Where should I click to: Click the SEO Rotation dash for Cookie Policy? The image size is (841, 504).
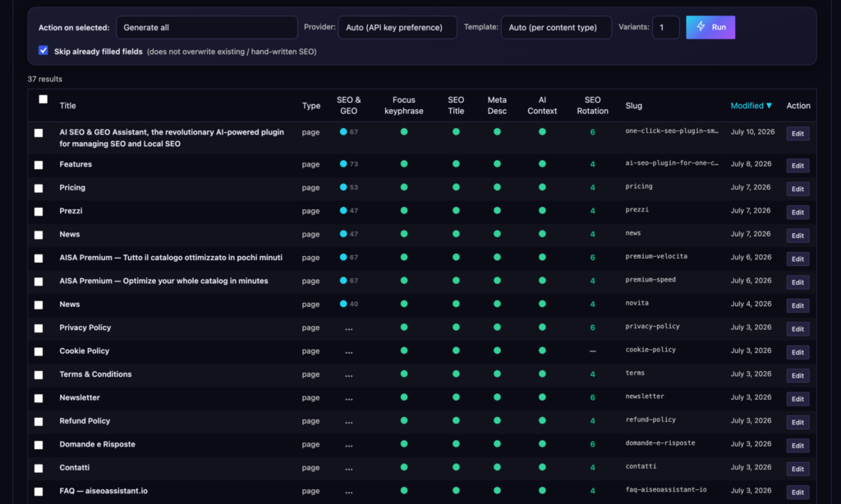pyautogui.click(x=593, y=351)
